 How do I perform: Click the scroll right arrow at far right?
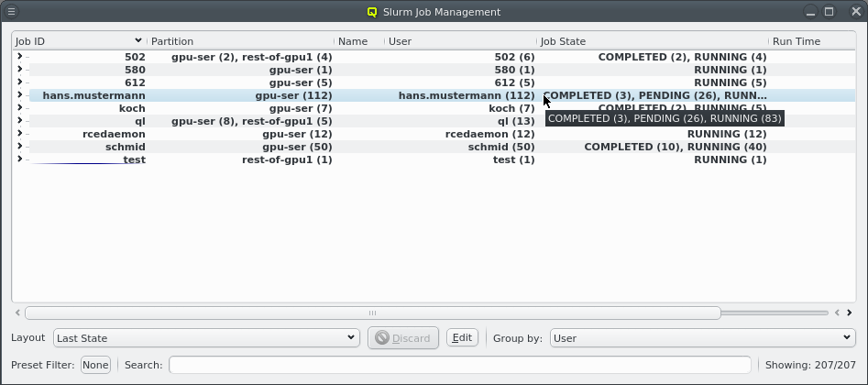click(x=849, y=313)
